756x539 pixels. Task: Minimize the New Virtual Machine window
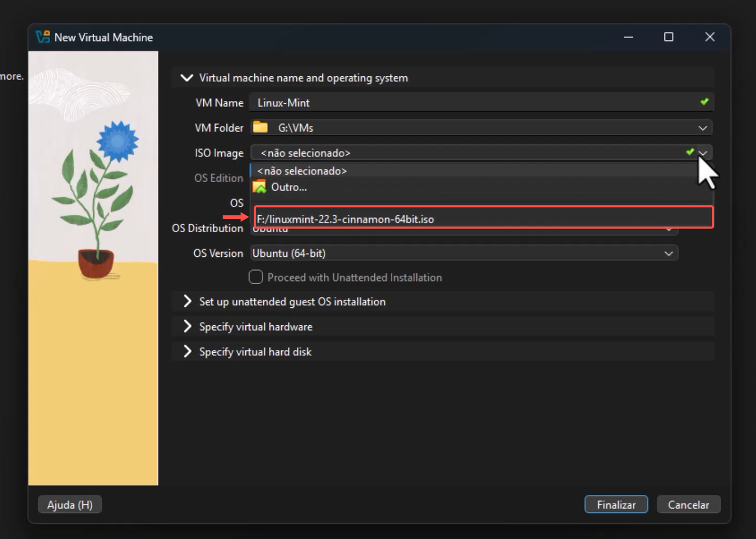click(x=628, y=37)
